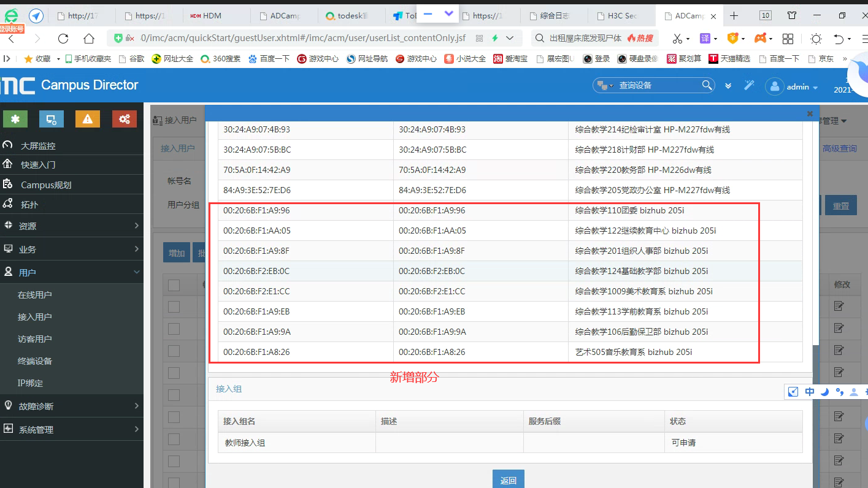Switch to the HDM browser tab
This screenshot has width=868, height=488.
click(217, 16)
